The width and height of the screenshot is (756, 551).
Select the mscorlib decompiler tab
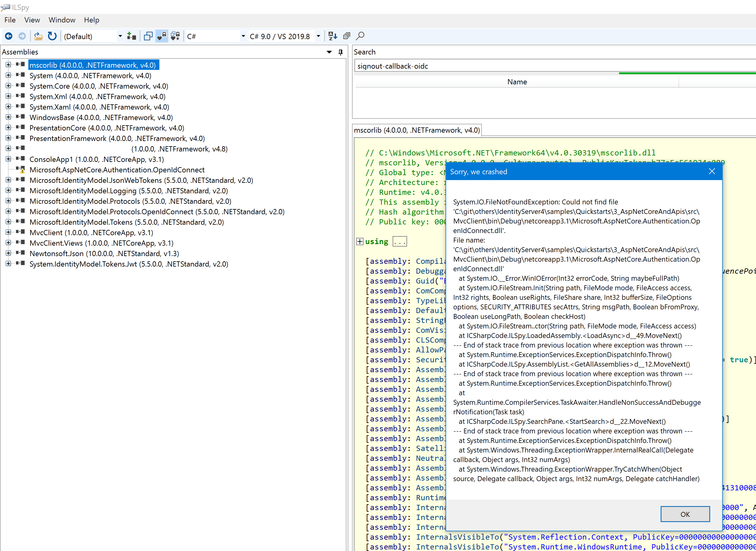coord(417,130)
